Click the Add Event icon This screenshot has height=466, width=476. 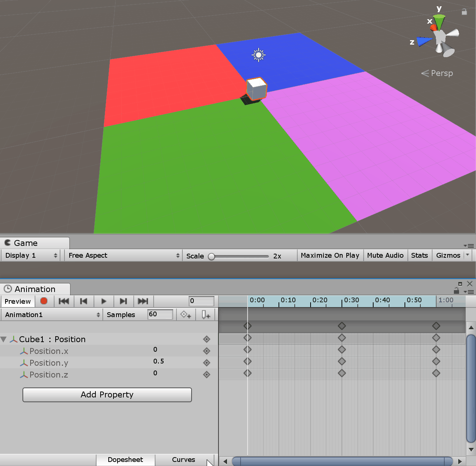206,315
